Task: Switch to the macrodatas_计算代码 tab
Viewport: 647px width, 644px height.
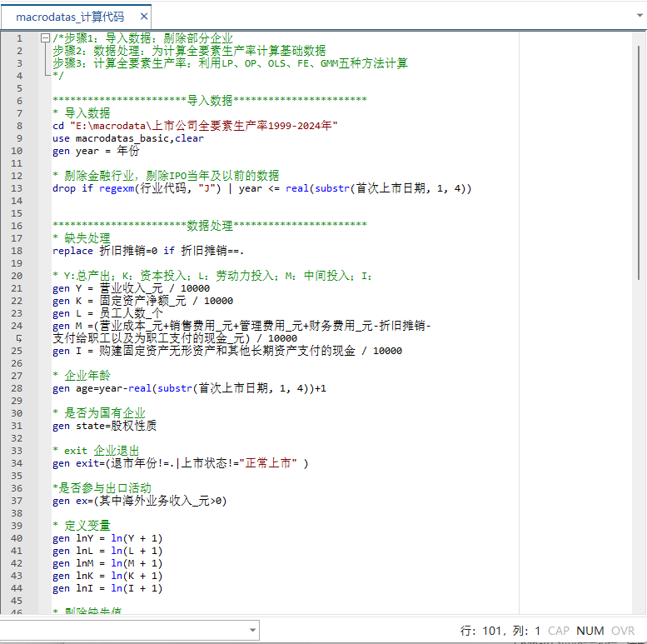Action: click(x=70, y=16)
